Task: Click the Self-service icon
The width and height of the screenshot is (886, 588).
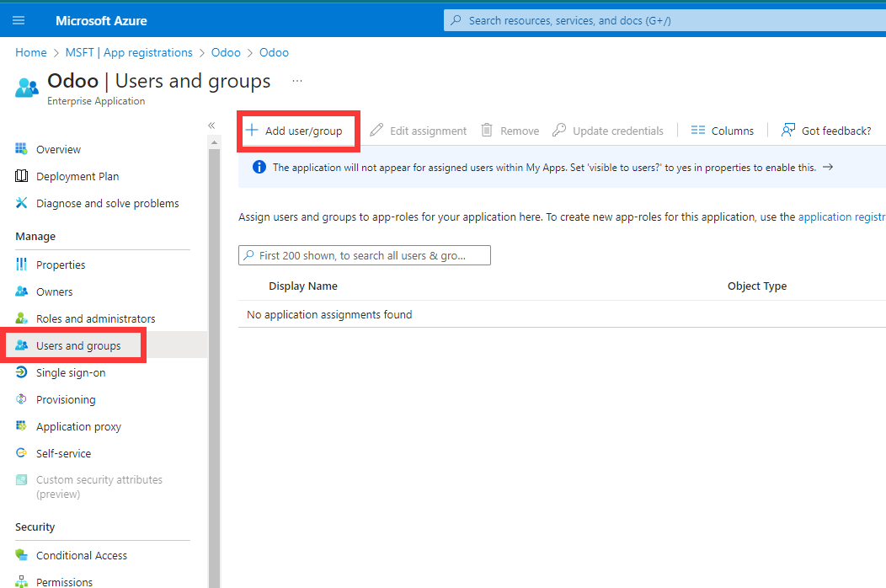Action: pos(21,453)
